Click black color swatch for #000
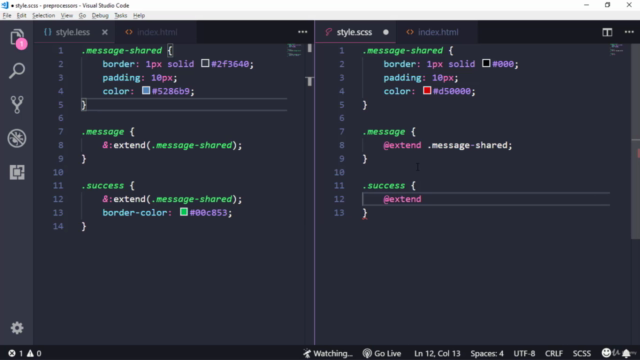640x360 pixels. (486, 63)
